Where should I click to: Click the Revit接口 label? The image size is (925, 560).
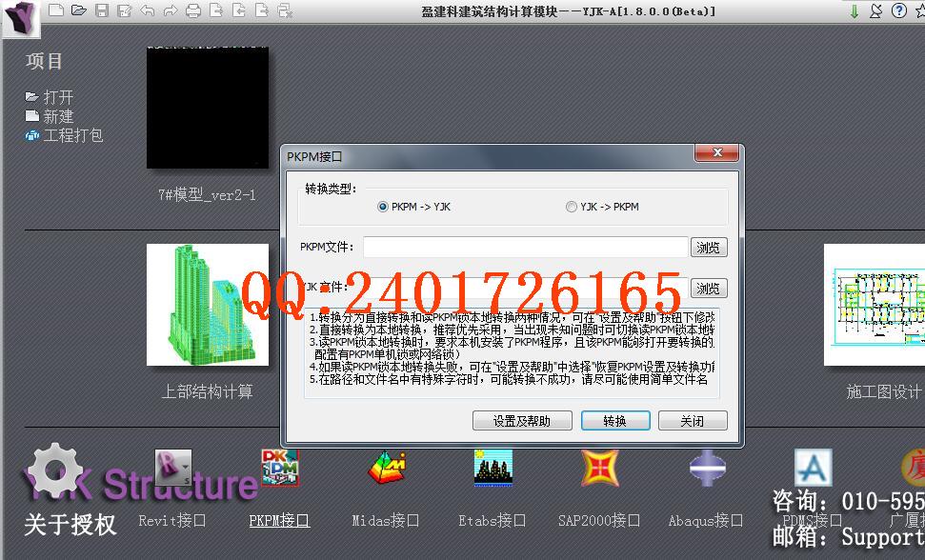(172, 521)
